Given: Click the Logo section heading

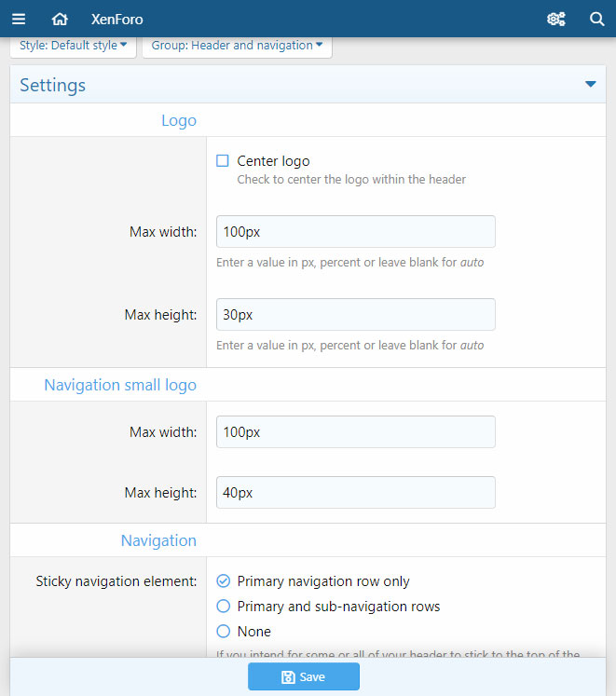Looking at the screenshot, I should click(179, 120).
